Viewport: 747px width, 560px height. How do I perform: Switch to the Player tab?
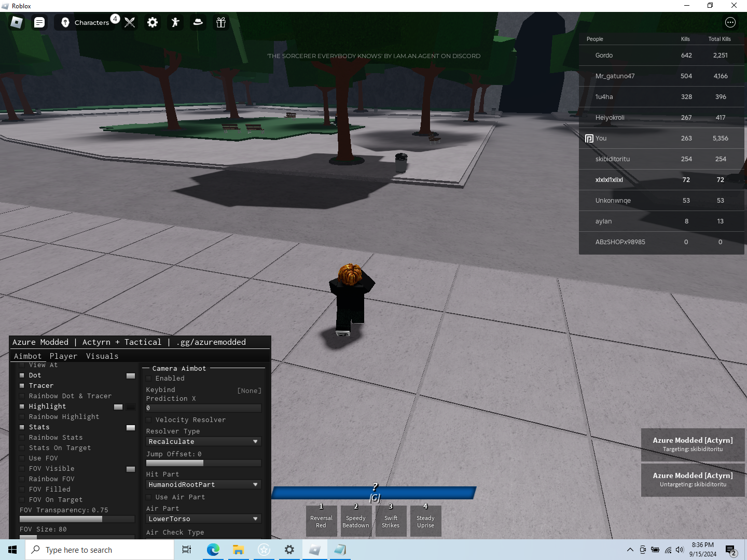(x=63, y=356)
